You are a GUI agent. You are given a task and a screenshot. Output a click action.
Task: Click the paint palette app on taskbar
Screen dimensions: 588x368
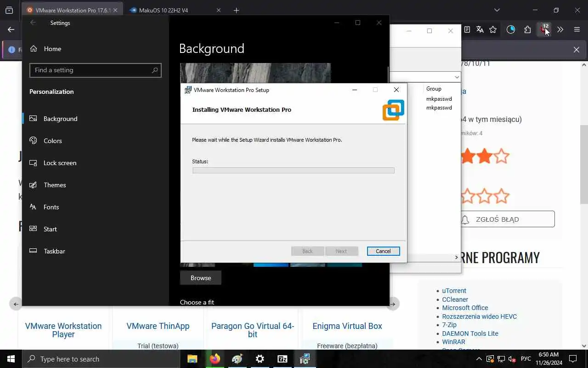point(237,359)
